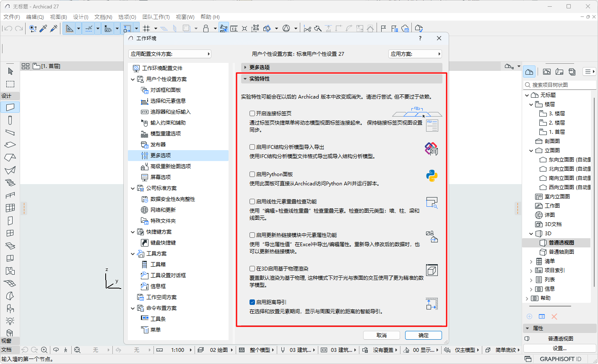
Task: Click the 取消 button
Action: pos(382,335)
